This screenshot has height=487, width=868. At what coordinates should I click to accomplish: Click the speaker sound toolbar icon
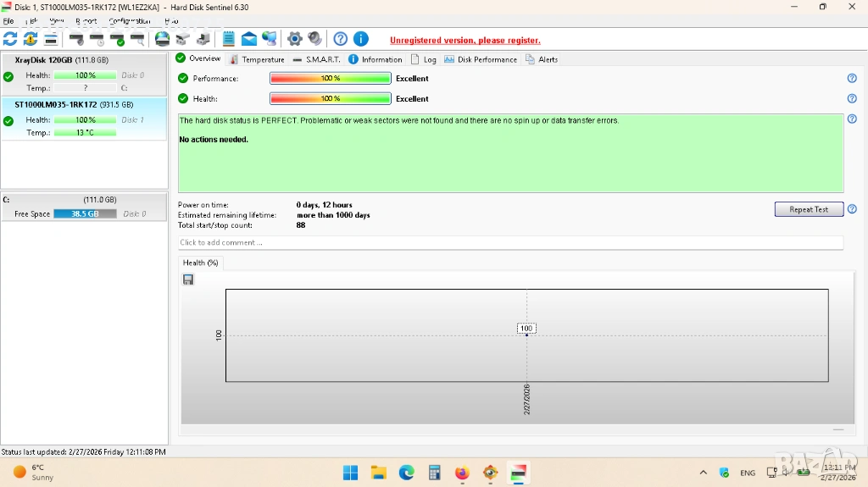pos(315,39)
